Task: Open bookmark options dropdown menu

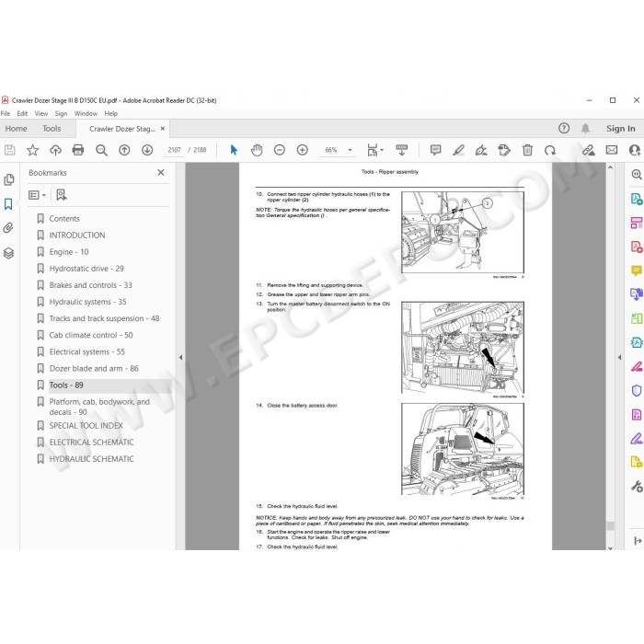Action: pos(37,195)
